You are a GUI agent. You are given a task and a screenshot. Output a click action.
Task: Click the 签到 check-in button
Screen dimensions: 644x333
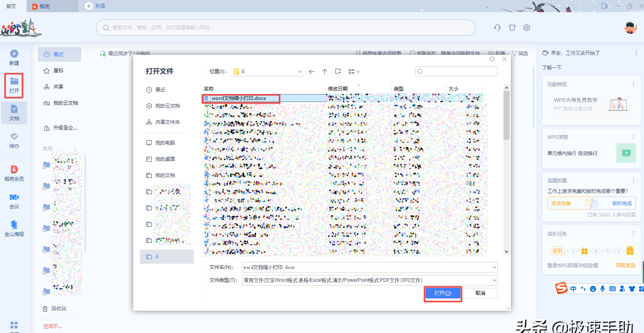pyautogui.click(x=557, y=251)
